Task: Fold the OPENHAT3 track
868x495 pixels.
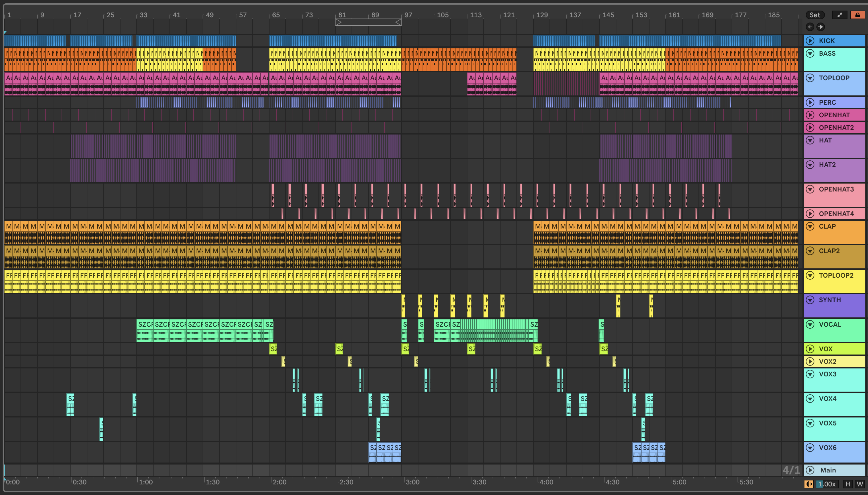Action: click(810, 189)
